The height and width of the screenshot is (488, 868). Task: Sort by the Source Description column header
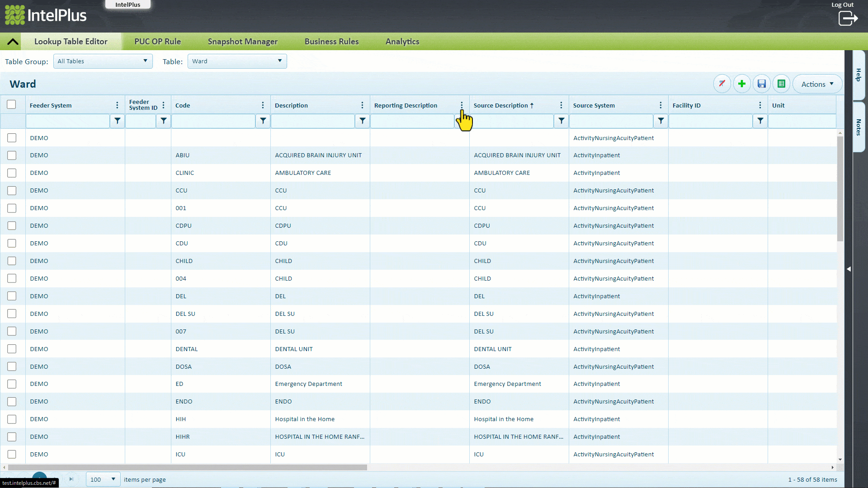pyautogui.click(x=500, y=105)
